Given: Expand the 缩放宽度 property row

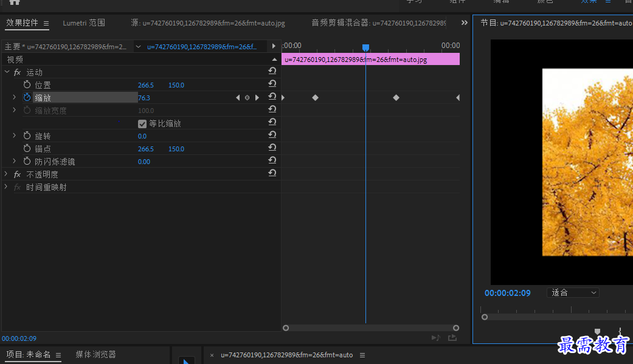Looking at the screenshot, I should tap(15, 110).
